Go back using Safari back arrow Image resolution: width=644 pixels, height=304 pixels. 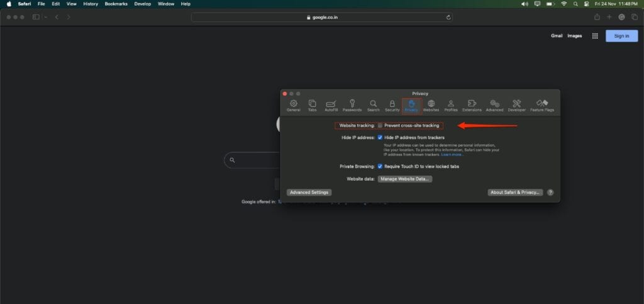pos(57,17)
